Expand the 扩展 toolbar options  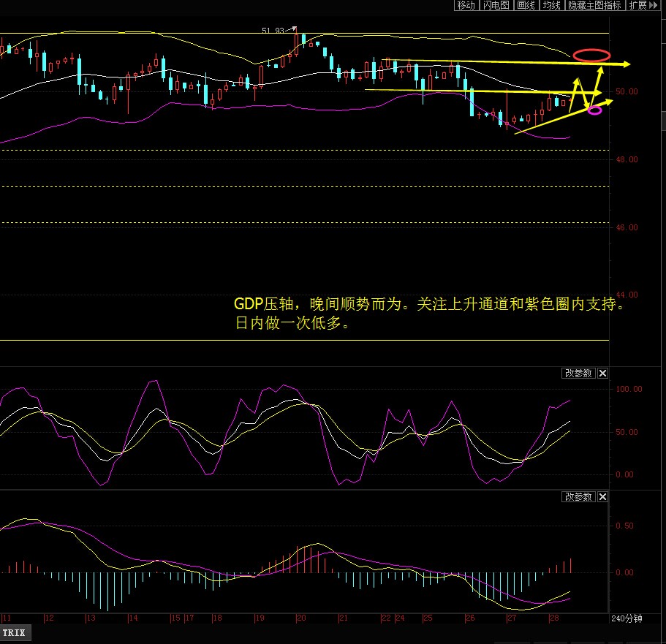[642, 5]
